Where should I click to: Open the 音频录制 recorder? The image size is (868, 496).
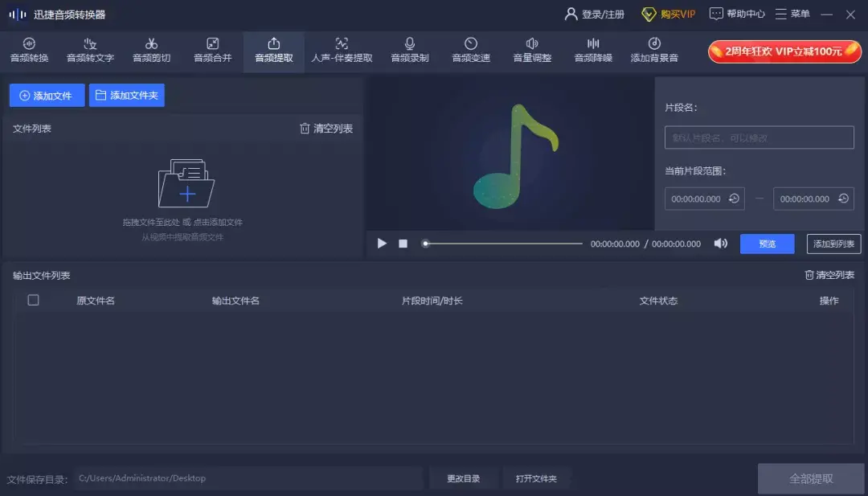click(x=409, y=51)
